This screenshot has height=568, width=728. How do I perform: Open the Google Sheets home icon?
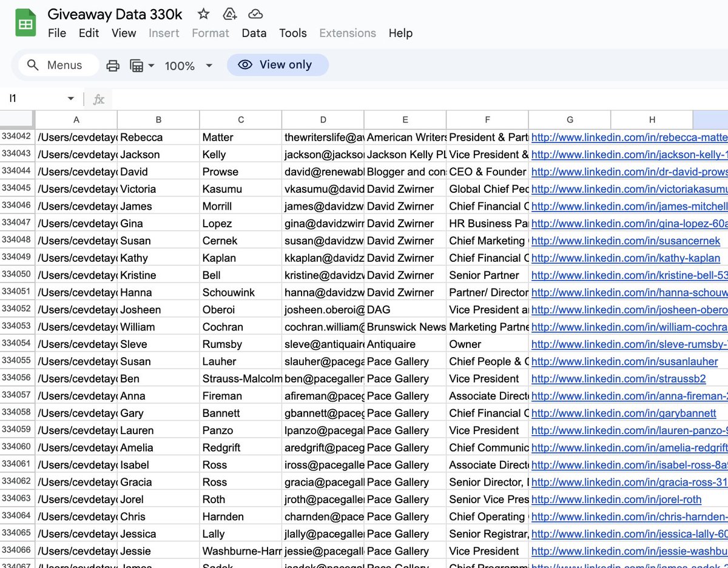(x=25, y=24)
